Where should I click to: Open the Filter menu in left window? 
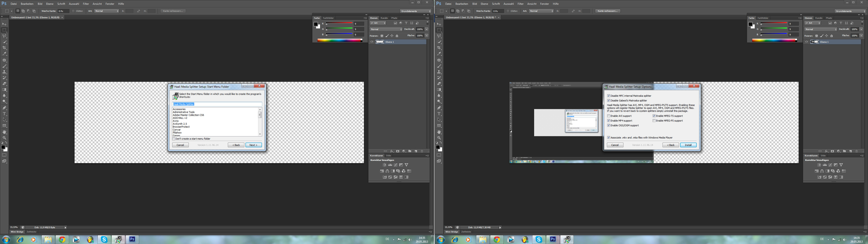point(86,4)
